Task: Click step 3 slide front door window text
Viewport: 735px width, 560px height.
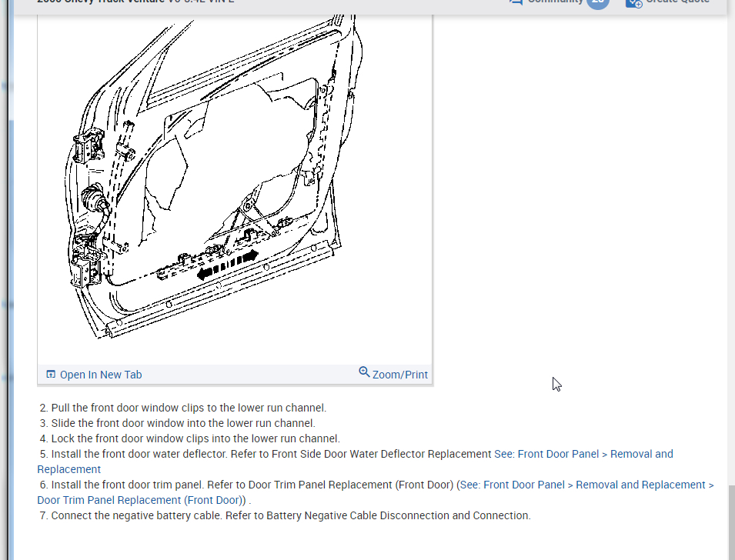Action: coord(182,423)
